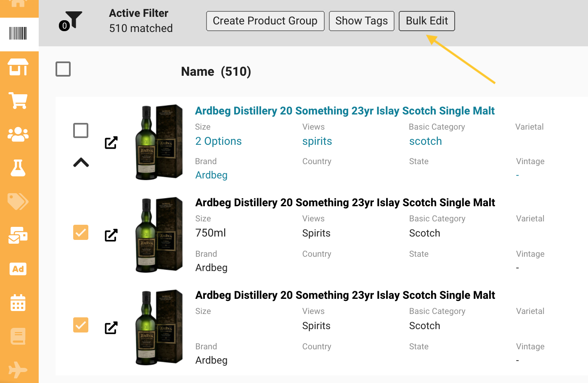The width and height of the screenshot is (588, 383).
Task: Click the empty-size variant's bottle thumbnail
Action: (159, 327)
